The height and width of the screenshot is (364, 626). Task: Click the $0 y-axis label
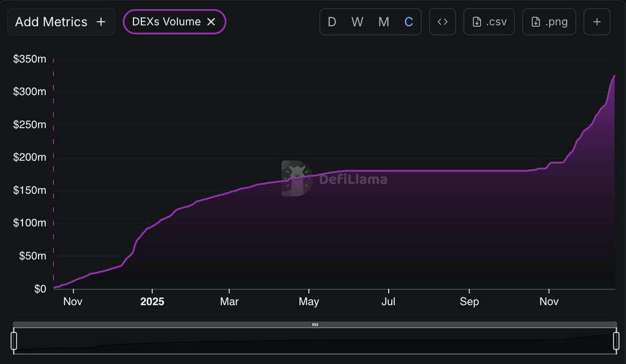point(39,289)
